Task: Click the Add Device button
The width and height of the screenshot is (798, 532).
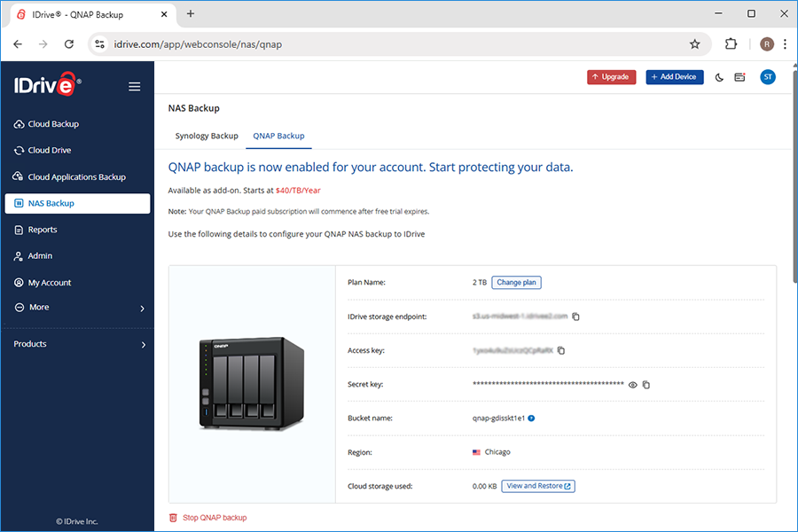Action: [675, 77]
